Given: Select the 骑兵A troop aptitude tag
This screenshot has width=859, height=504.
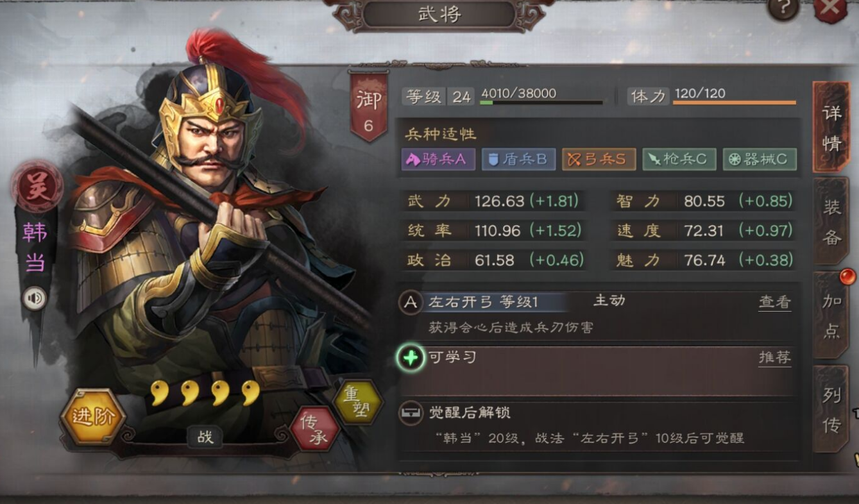Looking at the screenshot, I should 438,159.
